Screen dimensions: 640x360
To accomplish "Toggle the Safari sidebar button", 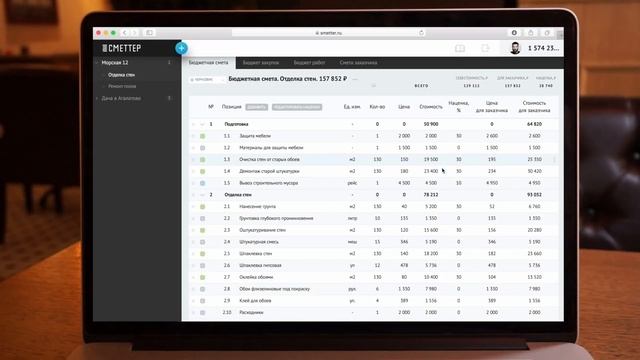I will (x=149, y=33).
